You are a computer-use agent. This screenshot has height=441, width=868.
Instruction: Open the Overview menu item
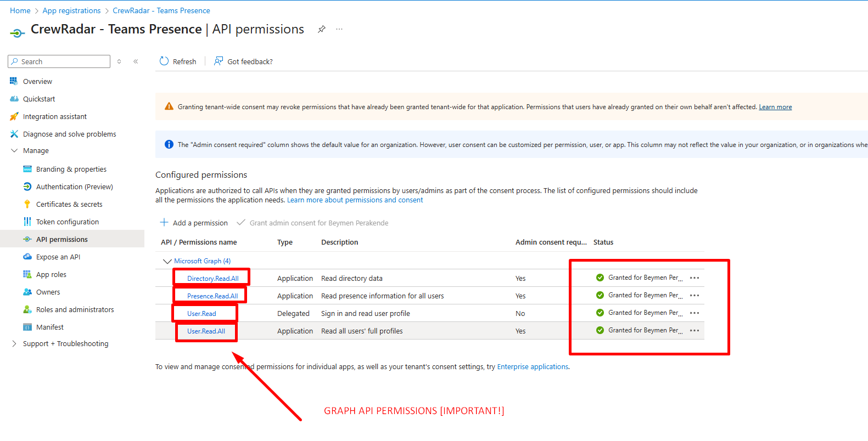(x=37, y=81)
